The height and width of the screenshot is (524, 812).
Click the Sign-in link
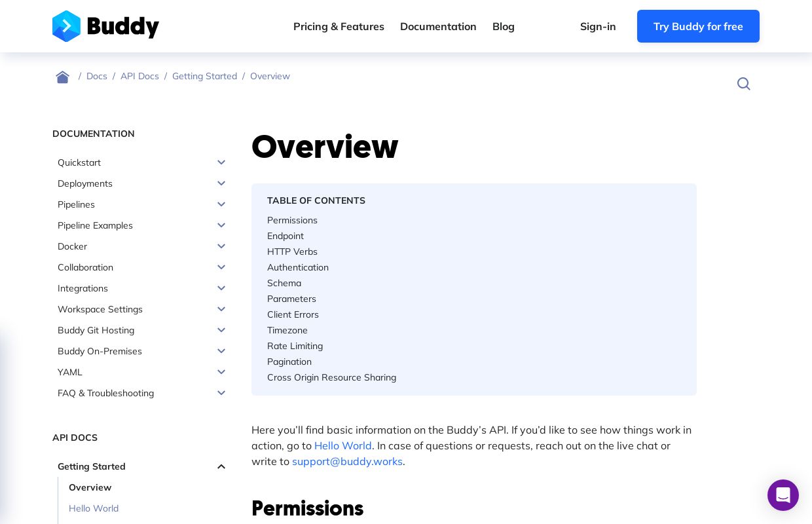click(598, 26)
